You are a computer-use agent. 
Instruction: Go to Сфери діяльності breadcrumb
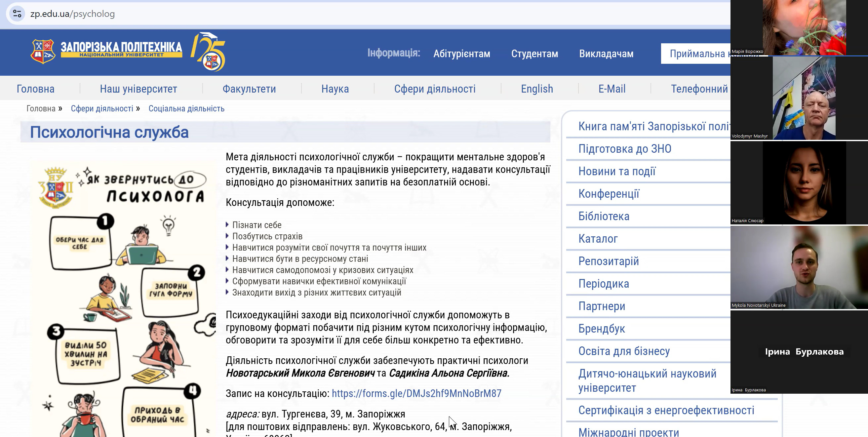click(102, 108)
